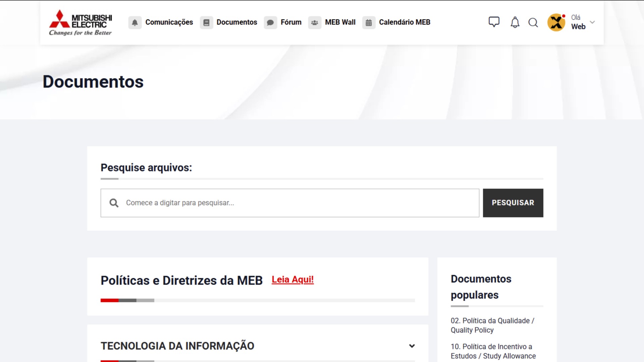The image size is (644, 362).
Task: Open the Calendário MEB menu item
Action: coord(405,22)
